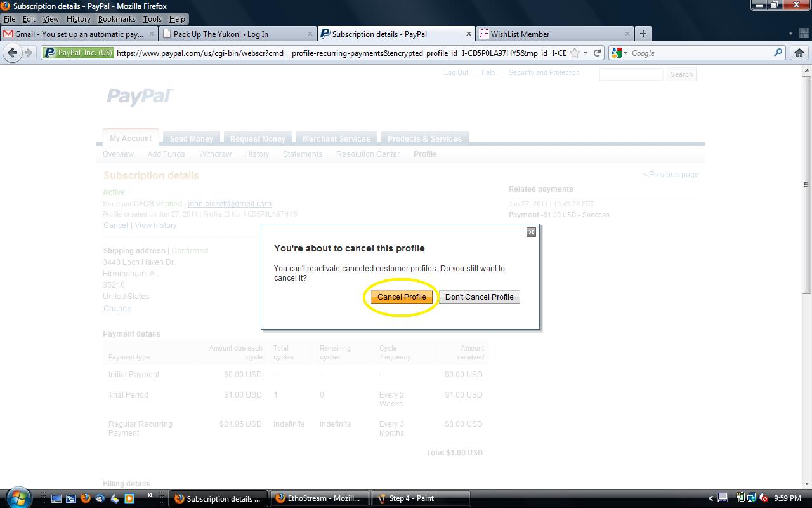Select the Request Money tab
This screenshot has width=812, height=508.
(x=258, y=138)
